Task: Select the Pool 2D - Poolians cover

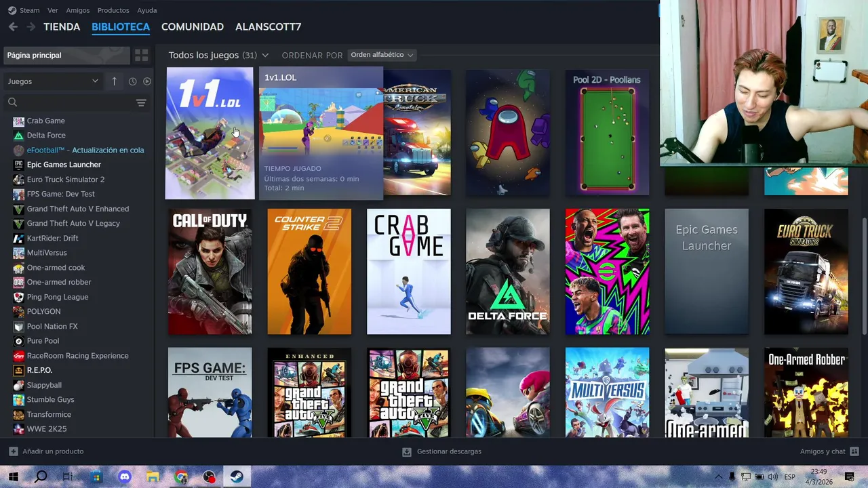Action: (x=608, y=133)
